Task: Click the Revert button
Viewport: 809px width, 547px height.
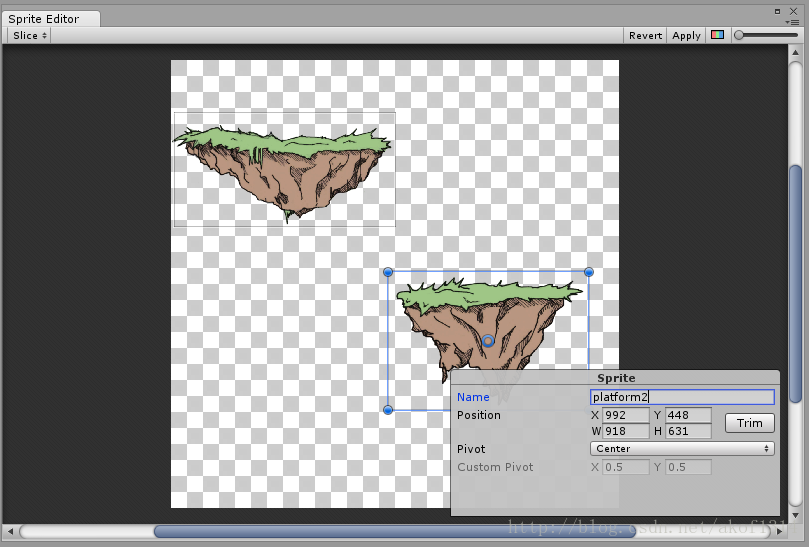Action: click(x=645, y=36)
